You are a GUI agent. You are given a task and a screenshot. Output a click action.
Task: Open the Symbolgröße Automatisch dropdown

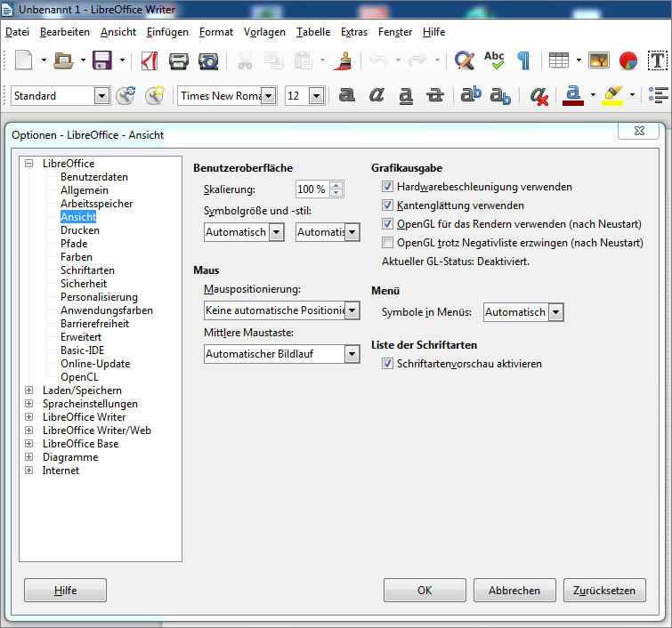tap(277, 232)
